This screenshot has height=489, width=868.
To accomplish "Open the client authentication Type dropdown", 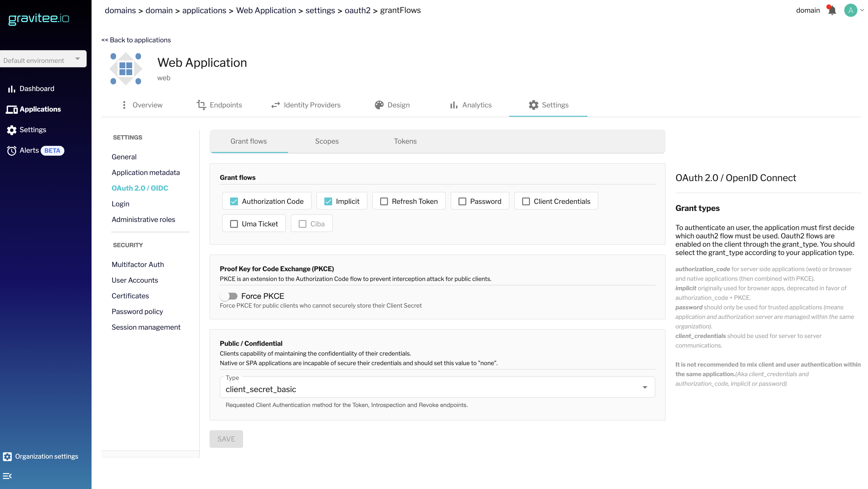I will click(437, 388).
